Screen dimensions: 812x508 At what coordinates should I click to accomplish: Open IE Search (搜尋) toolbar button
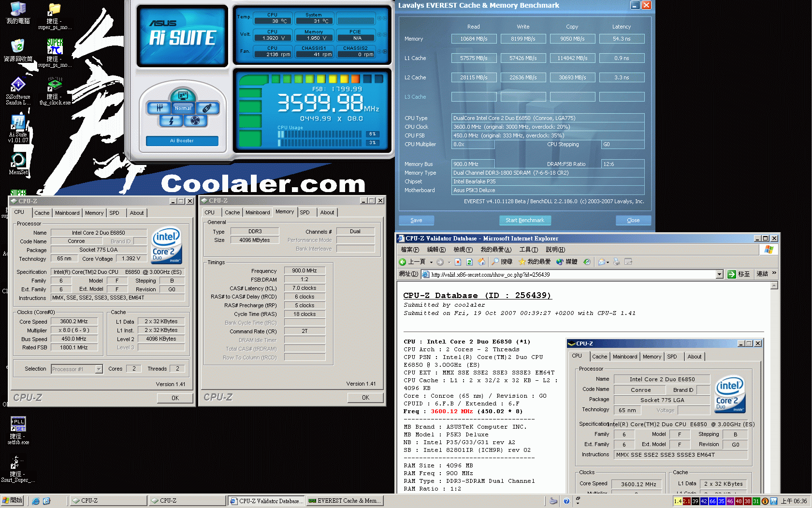pyautogui.click(x=502, y=262)
